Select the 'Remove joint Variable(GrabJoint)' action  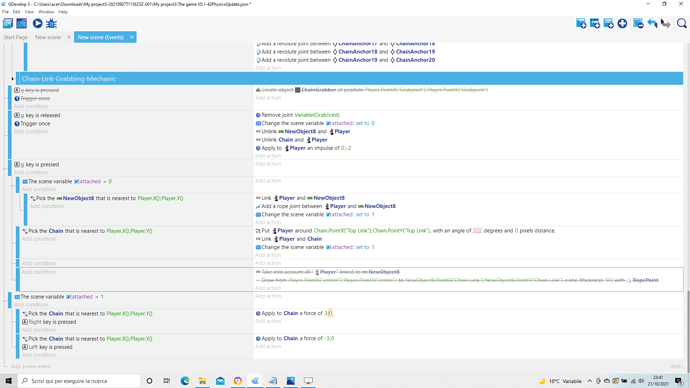click(x=297, y=115)
